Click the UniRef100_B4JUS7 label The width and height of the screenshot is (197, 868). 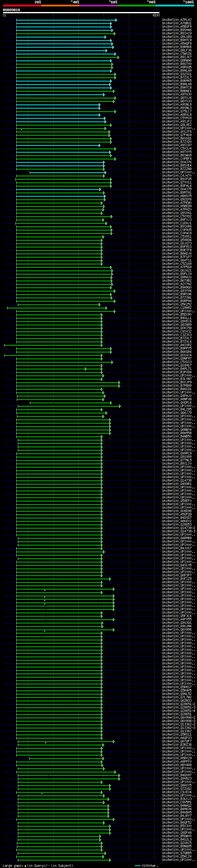click(x=177, y=549)
